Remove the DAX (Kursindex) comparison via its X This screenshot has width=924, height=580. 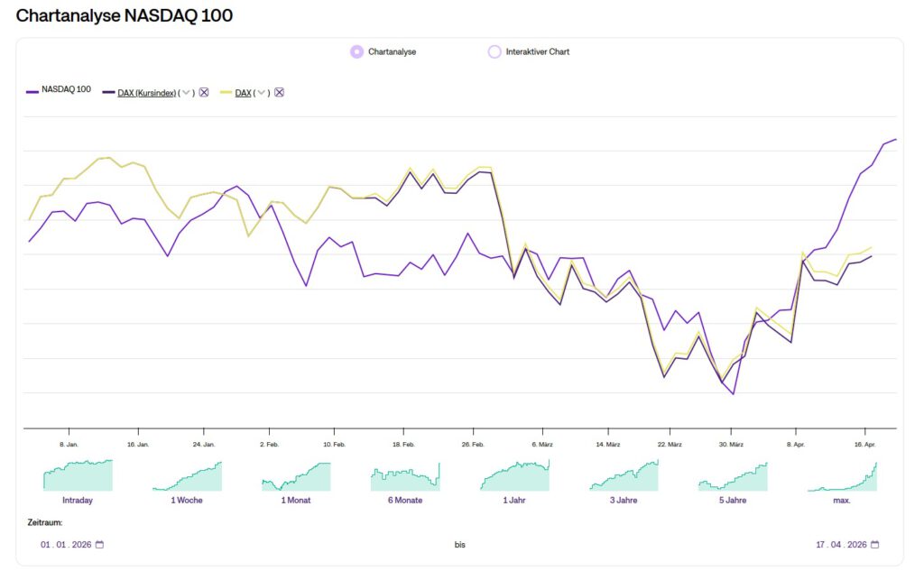coord(203,92)
